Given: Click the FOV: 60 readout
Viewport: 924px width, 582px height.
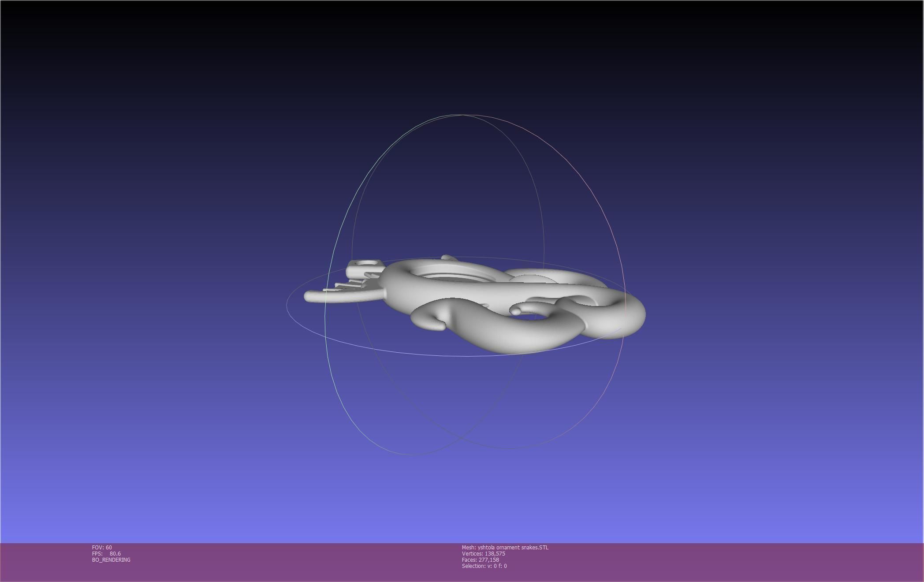Looking at the screenshot, I should pyautogui.click(x=102, y=547).
